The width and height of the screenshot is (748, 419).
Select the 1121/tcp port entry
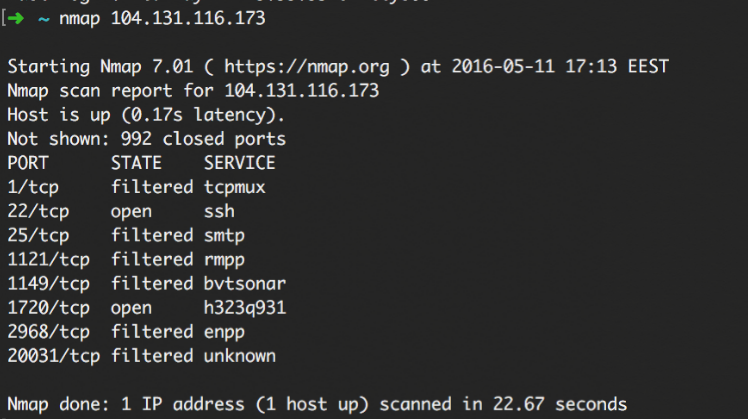click(48, 259)
